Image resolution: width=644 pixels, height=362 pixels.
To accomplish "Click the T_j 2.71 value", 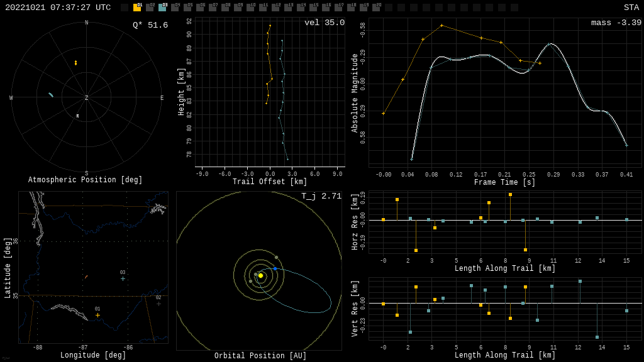I will pos(321,196).
